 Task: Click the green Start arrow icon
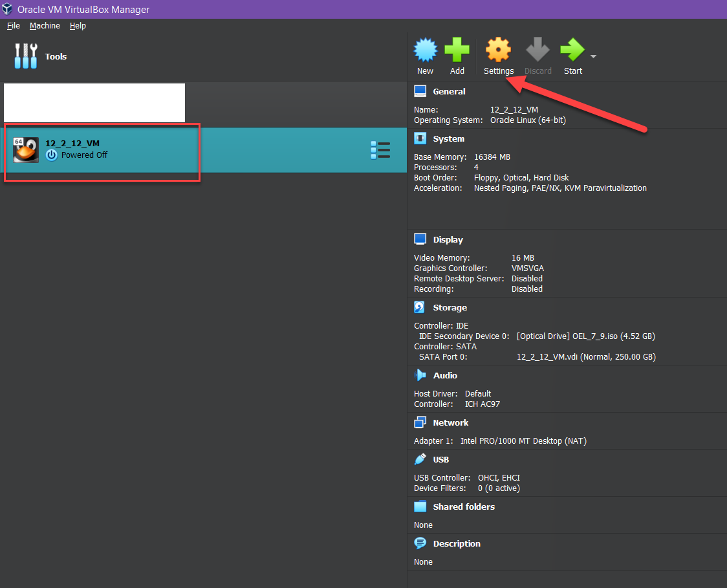coord(572,50)
